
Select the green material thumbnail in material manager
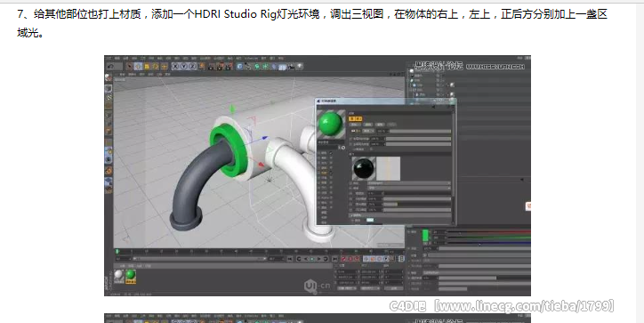click(131, 275)
